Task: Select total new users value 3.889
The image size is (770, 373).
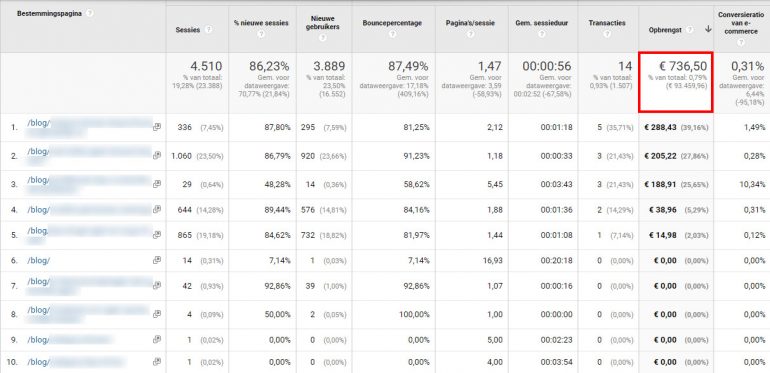Action: (x=329, y=66)
